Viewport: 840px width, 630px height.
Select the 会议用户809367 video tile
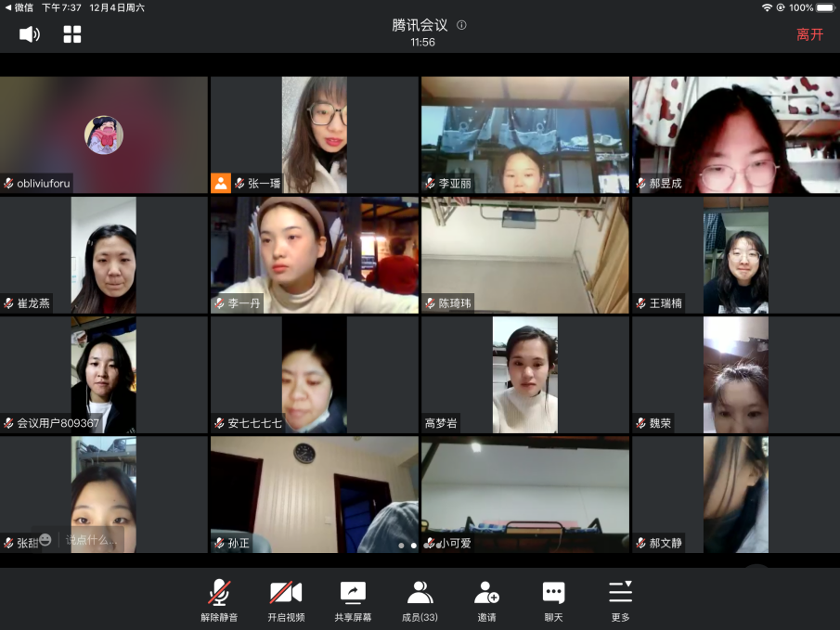(104, 375)
